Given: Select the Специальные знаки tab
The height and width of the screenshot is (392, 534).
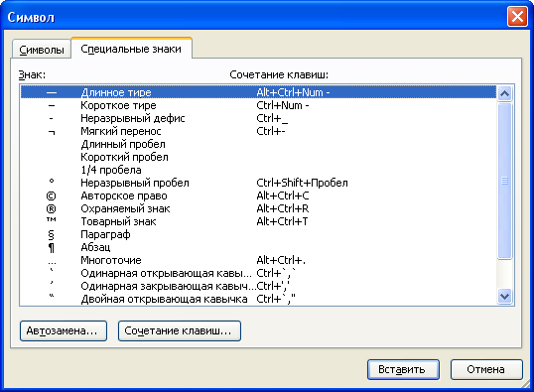Looking at the screenshot, I should [x=131, y=49].
